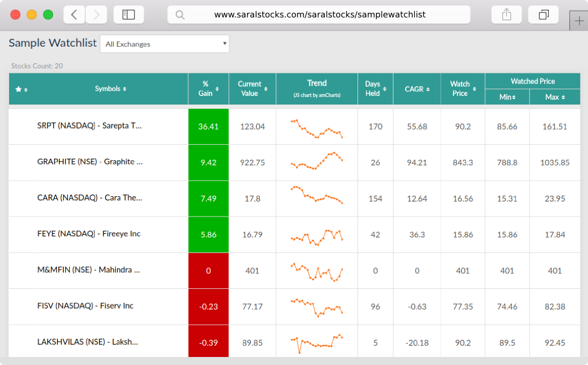
Task: Click the FEYE trend sparkline chart
Action: (317, 237)
